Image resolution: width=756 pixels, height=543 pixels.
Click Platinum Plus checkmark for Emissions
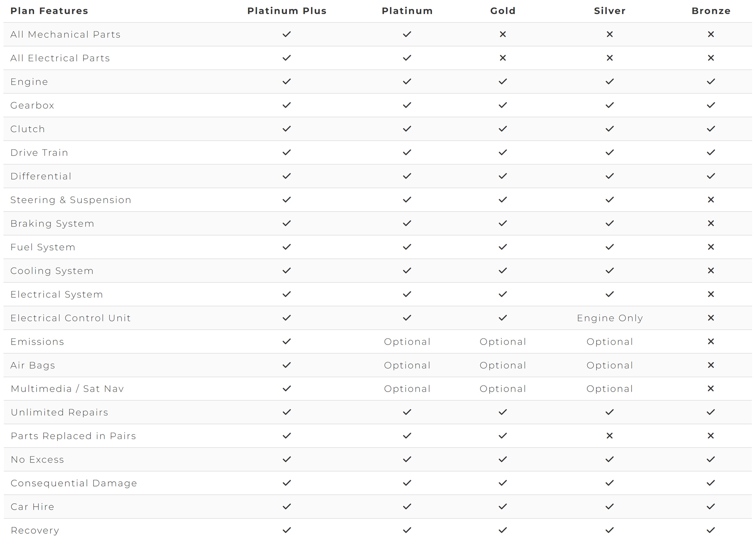pos(287,341)
